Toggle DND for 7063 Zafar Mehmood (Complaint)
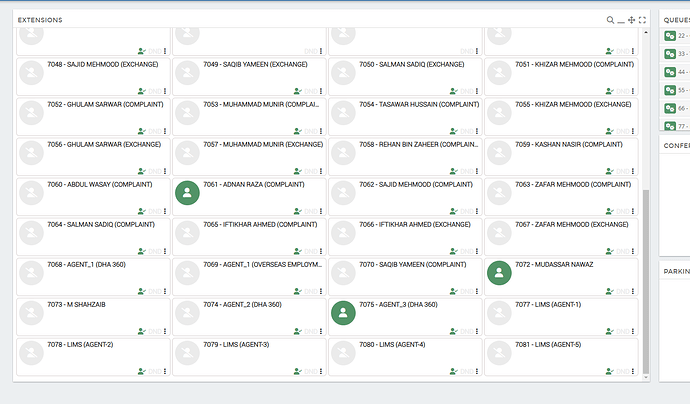Viewport: 690px width, 404px height. coord(623,211)
